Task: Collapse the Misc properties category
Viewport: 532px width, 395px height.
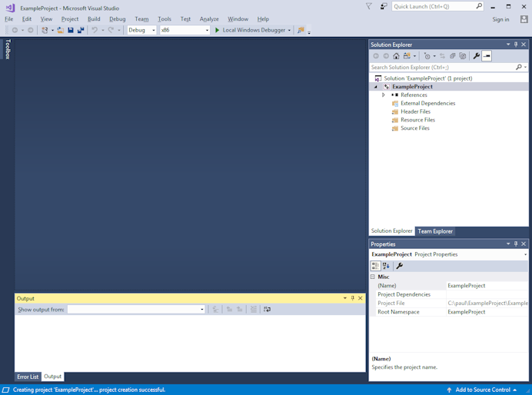Action: (x=373, y=277)
